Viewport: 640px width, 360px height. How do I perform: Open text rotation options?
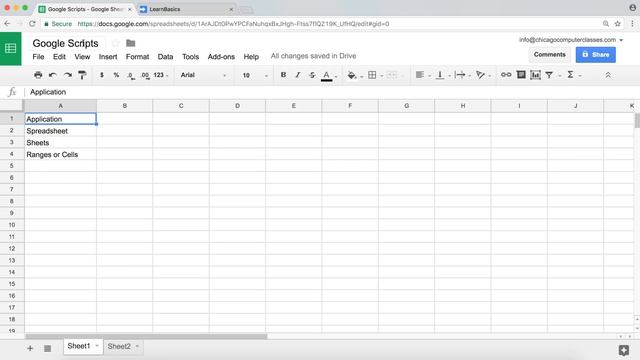480,75
